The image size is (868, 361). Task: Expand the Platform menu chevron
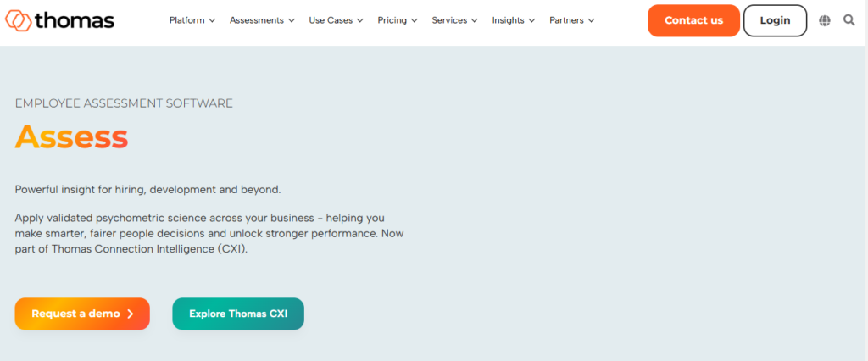[x=211, y=20]
